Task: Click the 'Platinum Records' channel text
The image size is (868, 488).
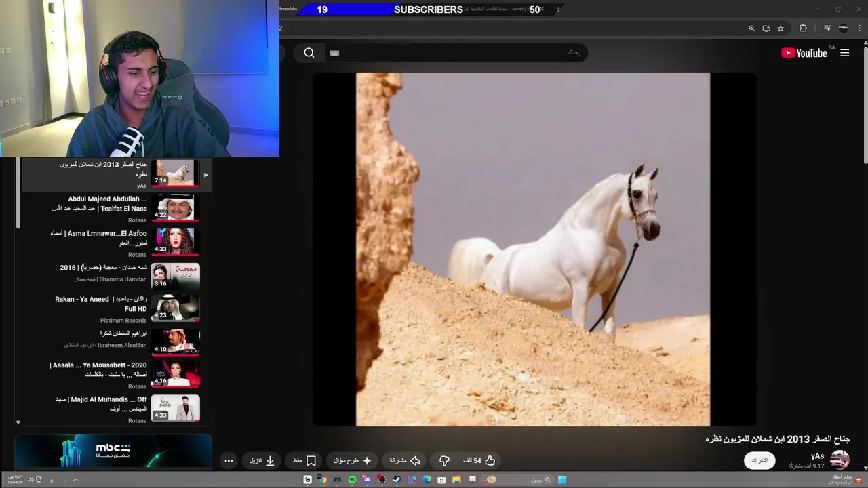Action: coord(123,320)
